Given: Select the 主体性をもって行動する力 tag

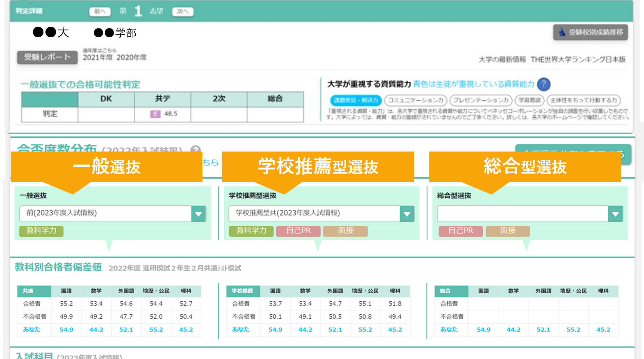Looking at the screenshot, I should coord(584,100).
